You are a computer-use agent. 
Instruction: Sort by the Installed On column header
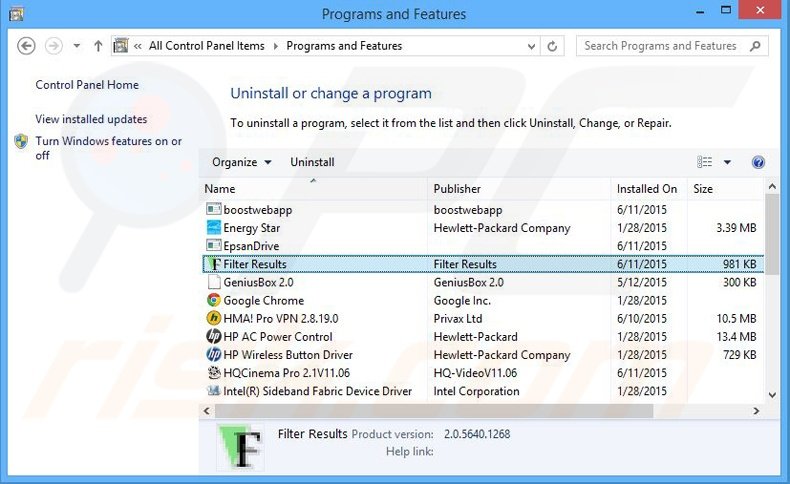[x=647, y=189]
